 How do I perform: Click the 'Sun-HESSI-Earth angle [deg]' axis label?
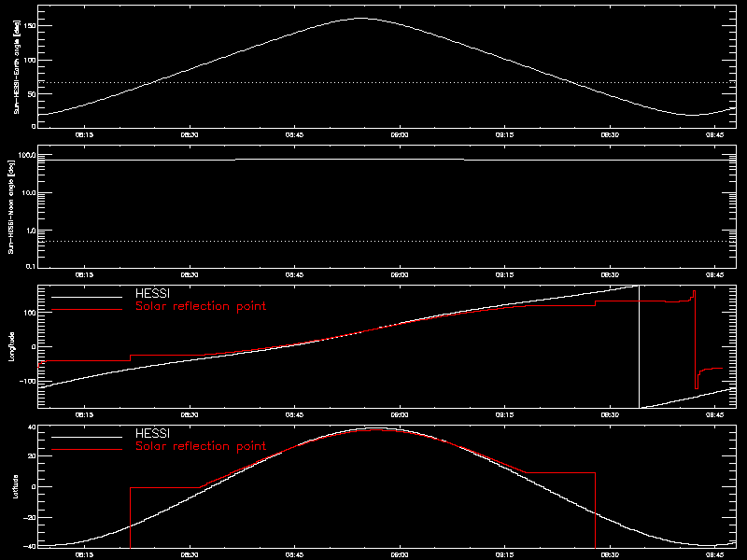click(x=16, y=67)
